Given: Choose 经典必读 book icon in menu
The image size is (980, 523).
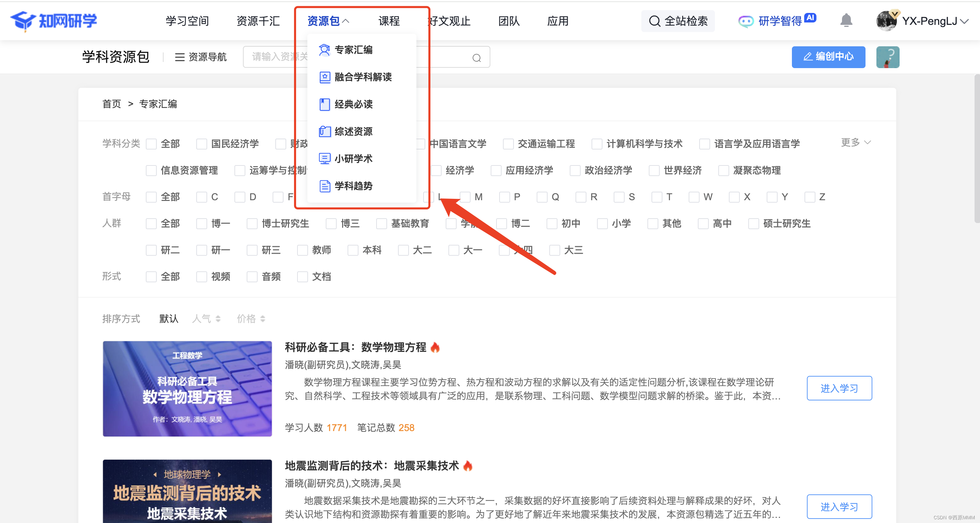Looking at the screenshot, I should [324, 104].
